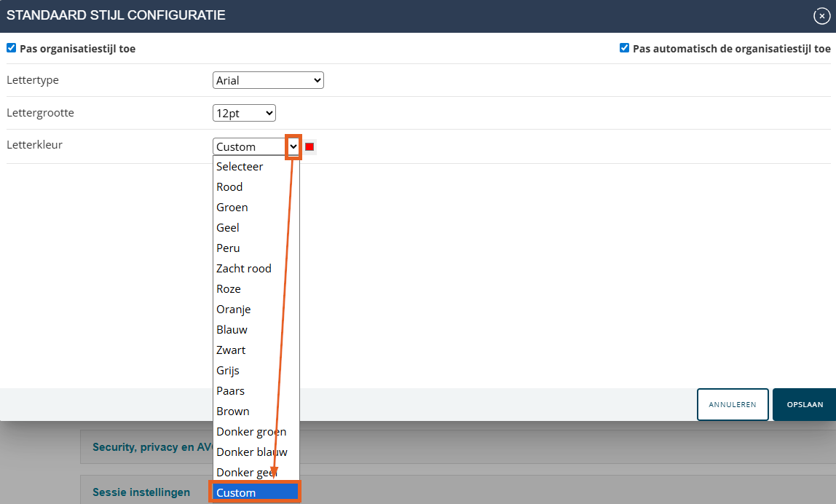836x504 pixels.
Task: Choose 'Selecteer' in the color list
Action: (x=256, y=166)
